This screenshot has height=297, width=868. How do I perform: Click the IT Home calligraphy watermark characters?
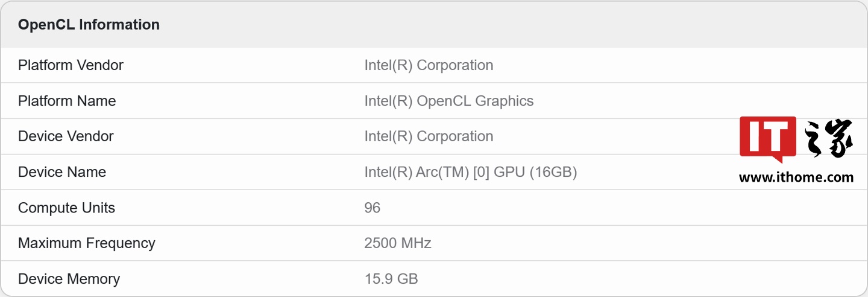(x=829, y=138)
